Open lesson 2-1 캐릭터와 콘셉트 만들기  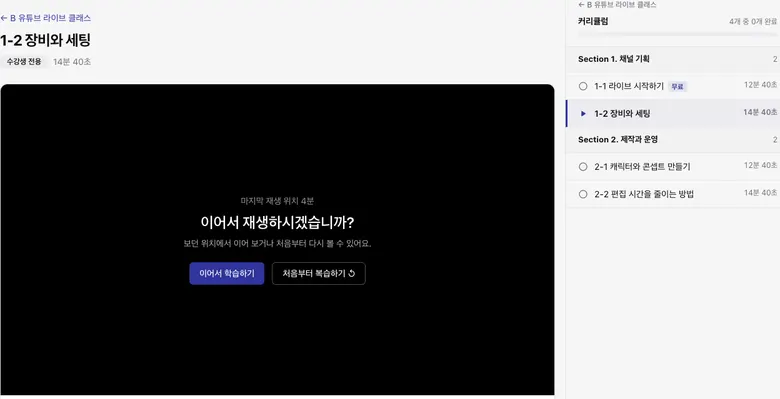(x=673, y=167)
